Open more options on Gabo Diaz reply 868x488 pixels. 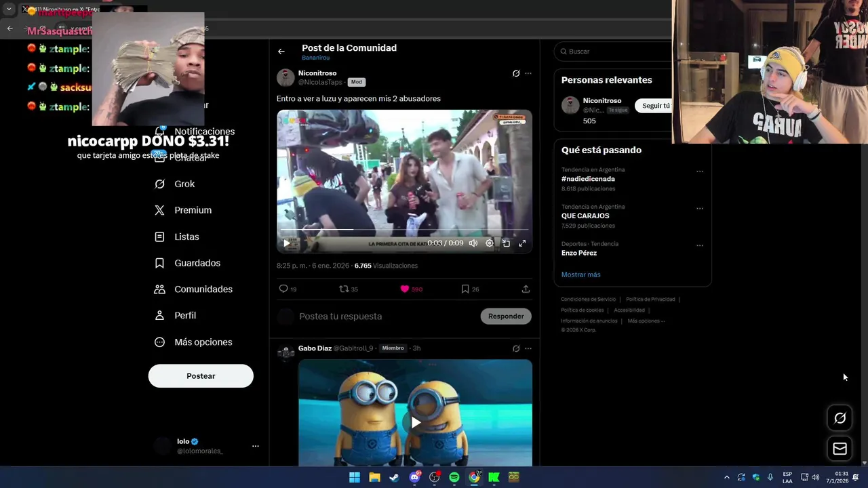point(528,348)
